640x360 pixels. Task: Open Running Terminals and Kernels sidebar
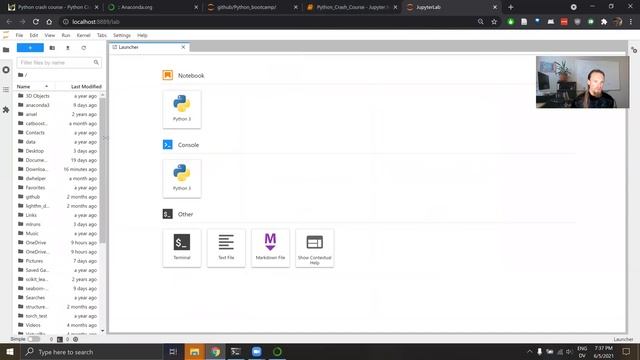(x=6, y=70)
